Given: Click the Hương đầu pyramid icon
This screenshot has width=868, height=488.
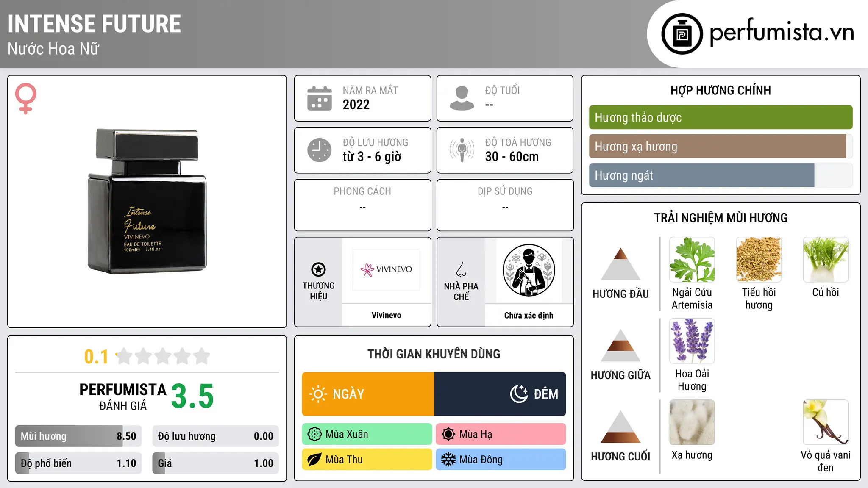Looking at the screenshot, I should click(620, 264).
